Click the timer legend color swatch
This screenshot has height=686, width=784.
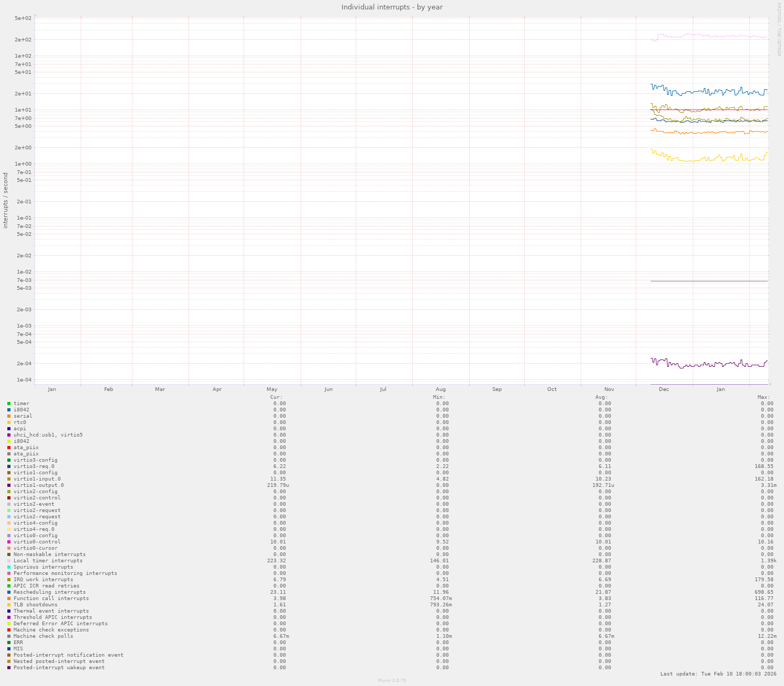coord(9,404)
